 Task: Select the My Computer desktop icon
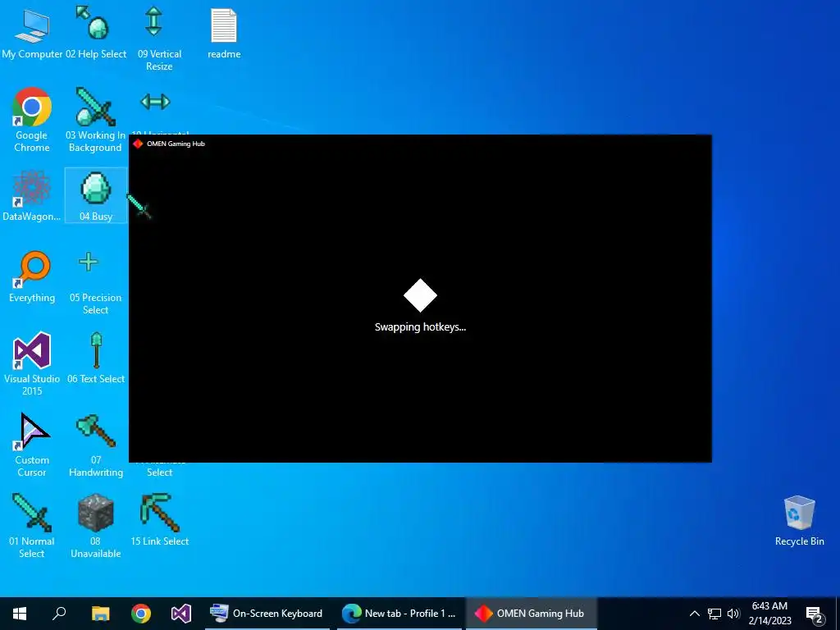(x=32, y=33)
